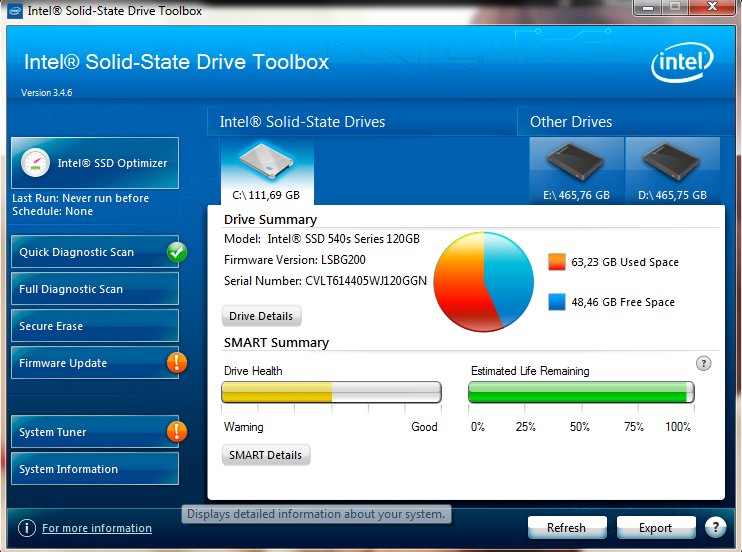Screen dimensions: 742x552
Task: Open Secure Erase
Action: click(95, 326)
